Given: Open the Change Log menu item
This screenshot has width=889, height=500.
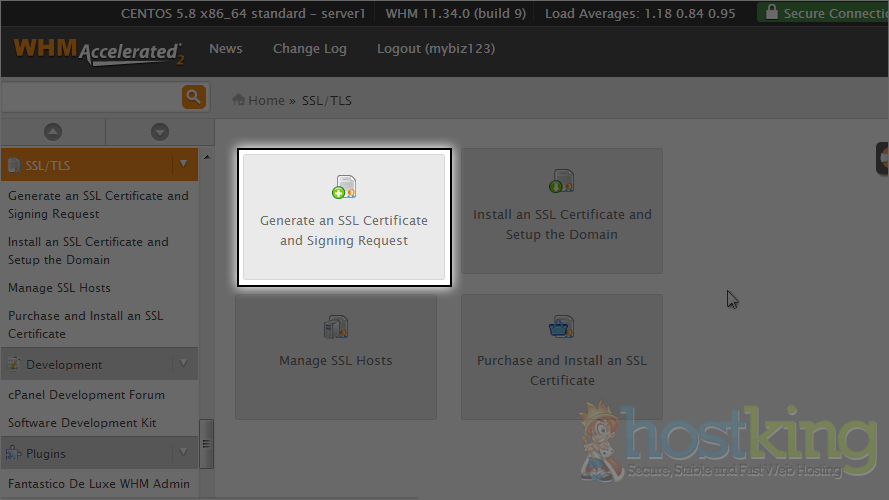Looking at the screenshot, I should (310, 49).
